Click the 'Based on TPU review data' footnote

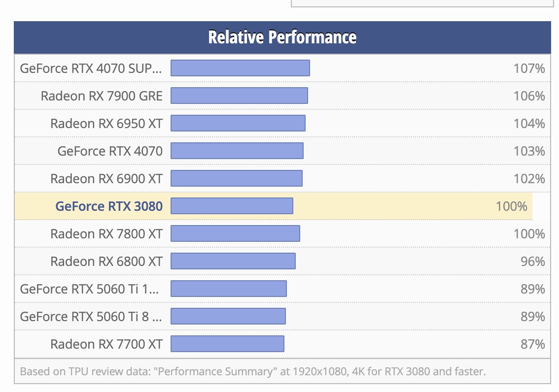pyautogui.click(x=253, y=371)
